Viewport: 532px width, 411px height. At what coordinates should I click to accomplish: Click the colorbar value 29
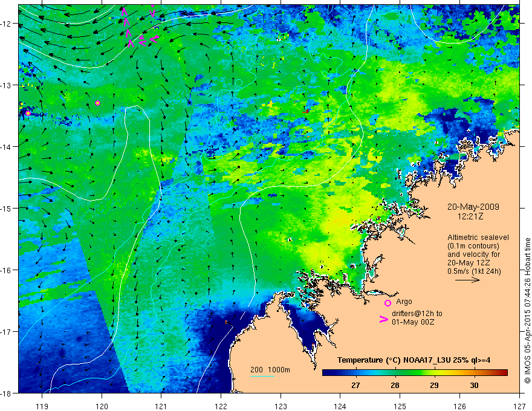(434, 386)
